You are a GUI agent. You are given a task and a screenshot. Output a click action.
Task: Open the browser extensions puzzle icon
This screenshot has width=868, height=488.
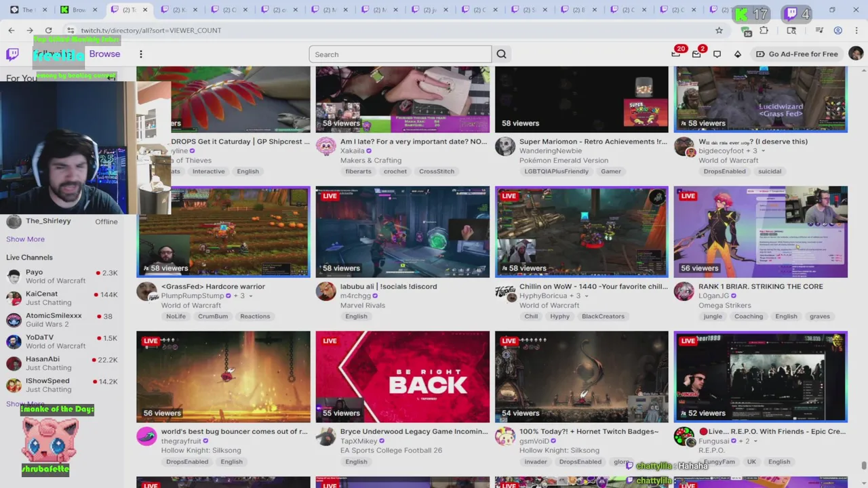tap(764, 30)
